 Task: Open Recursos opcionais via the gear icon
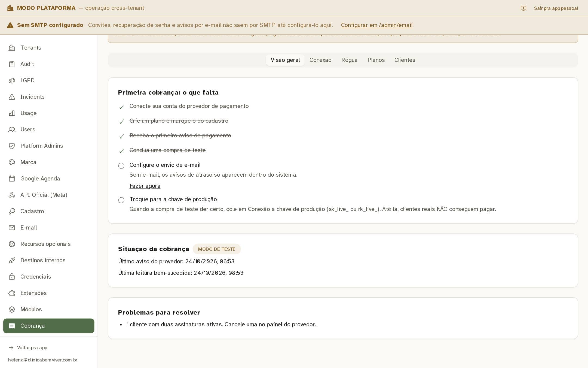point(12,244)
